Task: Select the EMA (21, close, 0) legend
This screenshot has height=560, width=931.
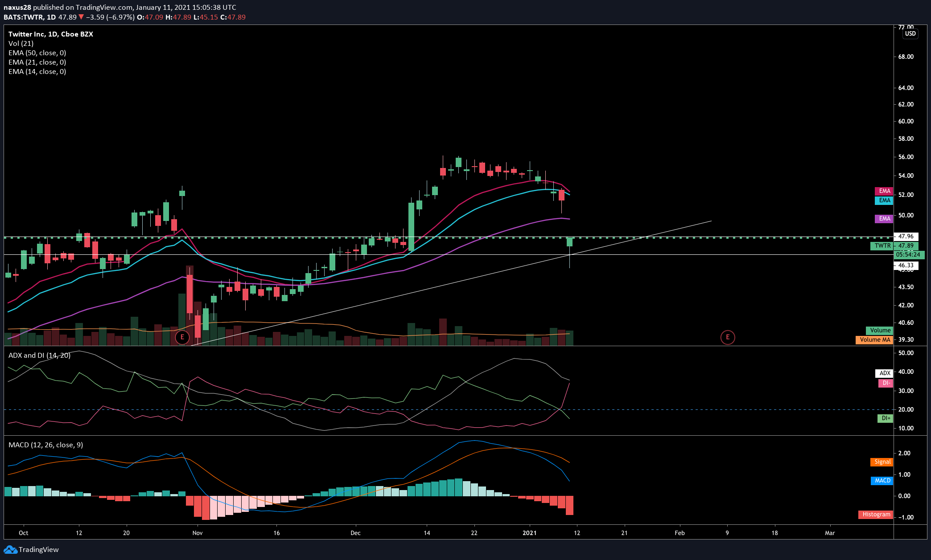Action: point(37,62)
